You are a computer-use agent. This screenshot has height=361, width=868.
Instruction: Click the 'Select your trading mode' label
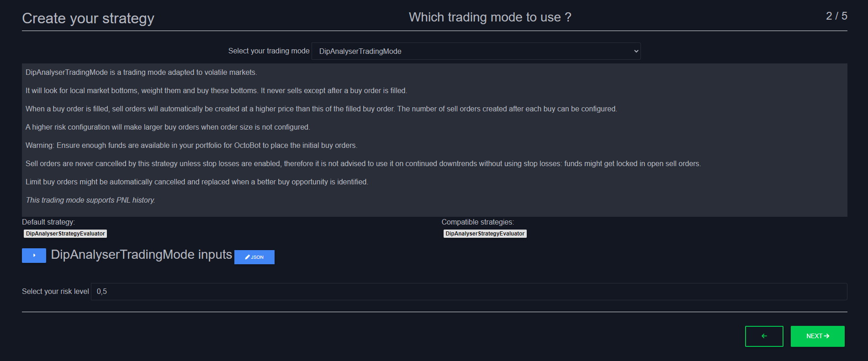(x=269, y=51)
